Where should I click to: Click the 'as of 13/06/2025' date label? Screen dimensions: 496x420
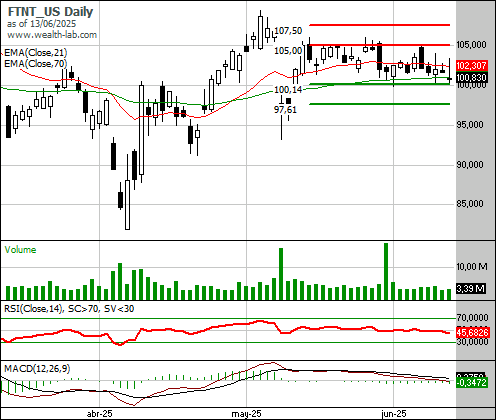pos(41,24)
